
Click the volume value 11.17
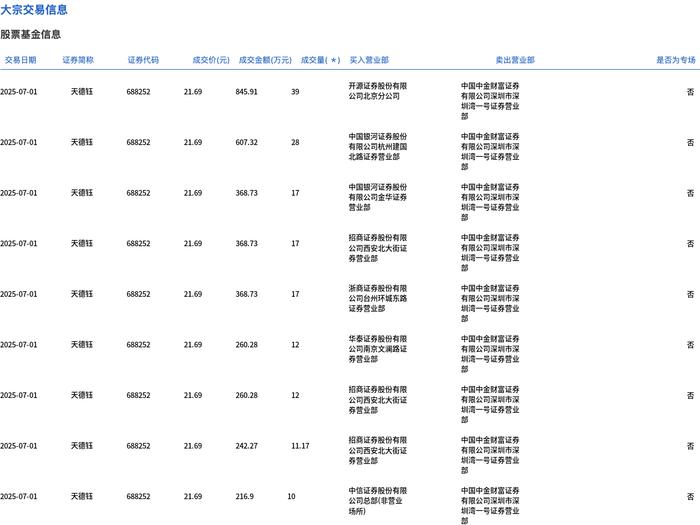[300, 446]
